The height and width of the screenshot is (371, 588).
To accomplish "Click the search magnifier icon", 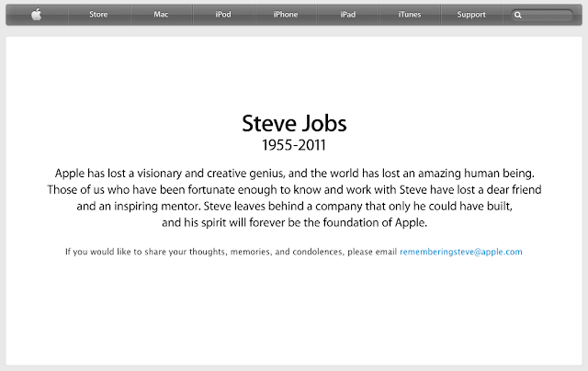I will (x=518, y=15).
